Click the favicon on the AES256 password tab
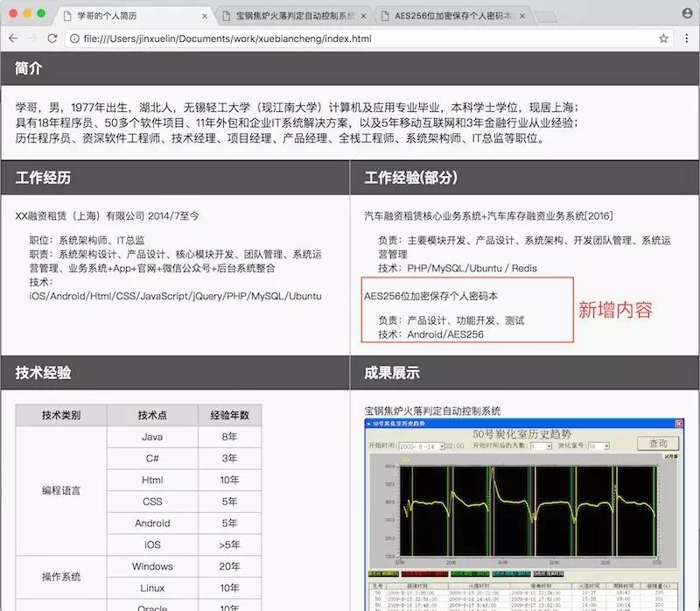700x611 pixels. point(385,14)
